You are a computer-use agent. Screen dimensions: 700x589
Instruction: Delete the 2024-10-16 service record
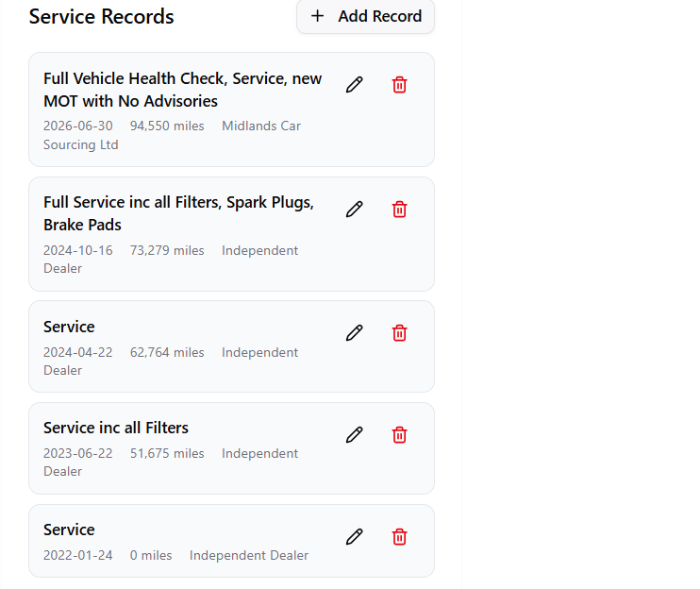400,209
